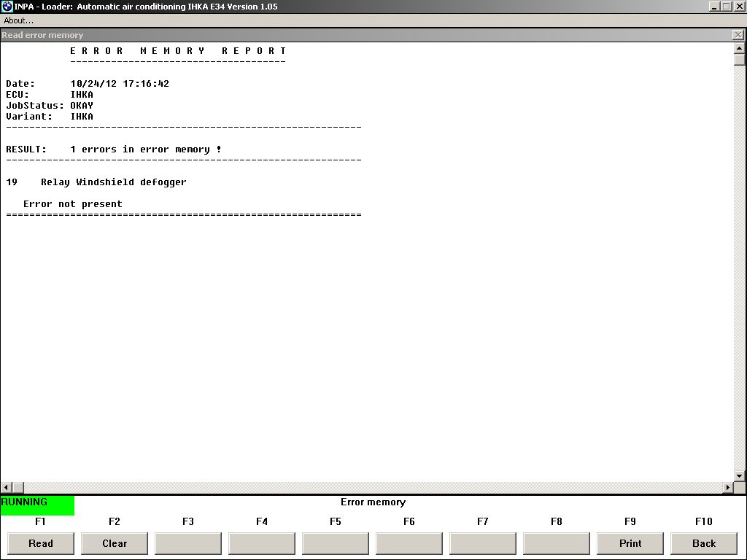
Task: Click the horizontal scrollbar right arrow
Action: (727, 487)
